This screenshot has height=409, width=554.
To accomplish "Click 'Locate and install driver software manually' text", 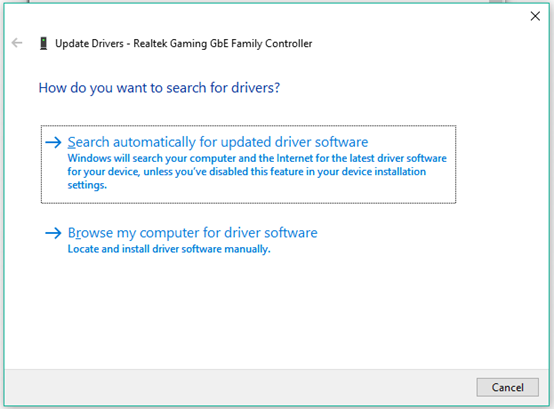I will click(x=169, y=249).
